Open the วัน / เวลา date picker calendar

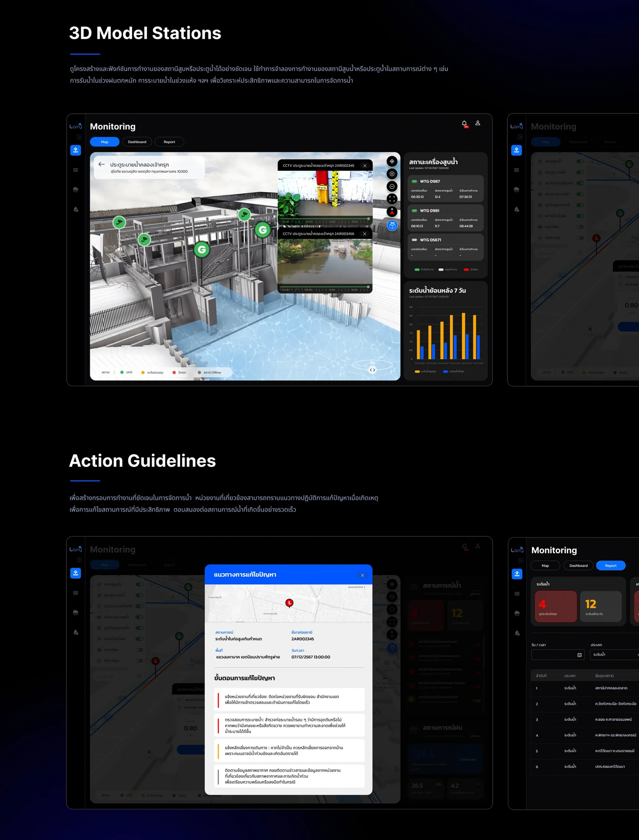tap(579, 655)
